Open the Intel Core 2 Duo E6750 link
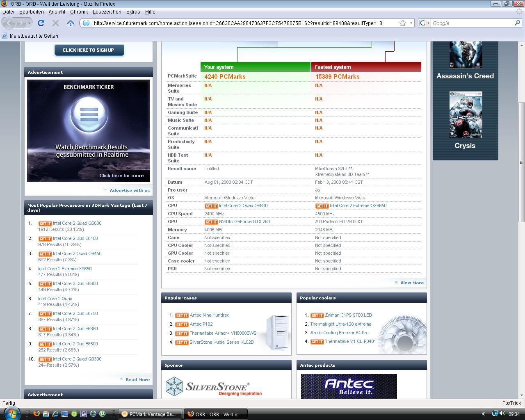Image resolution: width=525 pixels, height=420 pixels. (75, 313)
